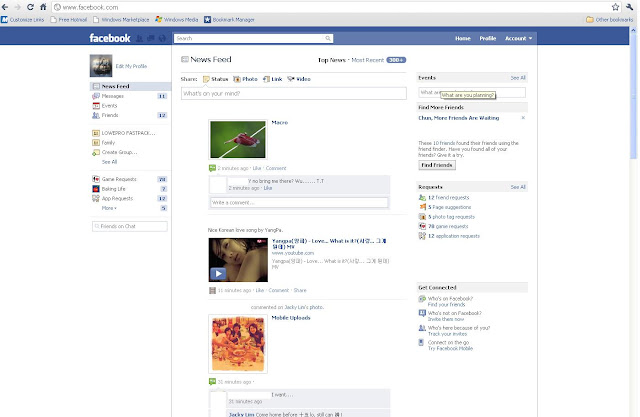Switch to Most Recent view
Viewport: 640px width, 417px height.
pos(368,60)
